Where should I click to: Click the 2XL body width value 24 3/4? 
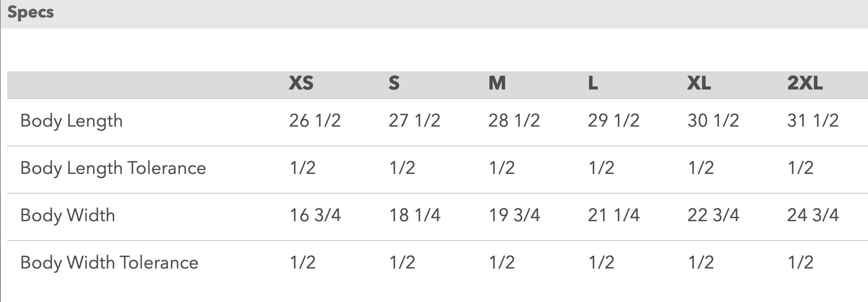[x=813, y=215]
